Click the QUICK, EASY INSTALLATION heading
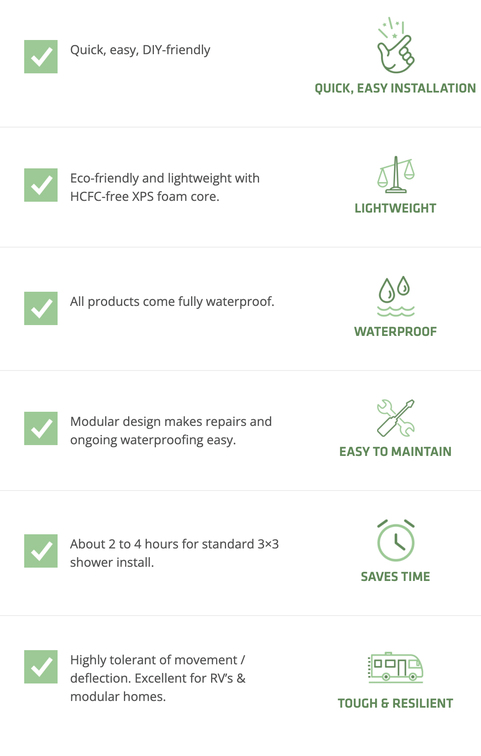481x756 pixels. click(395, 88)
